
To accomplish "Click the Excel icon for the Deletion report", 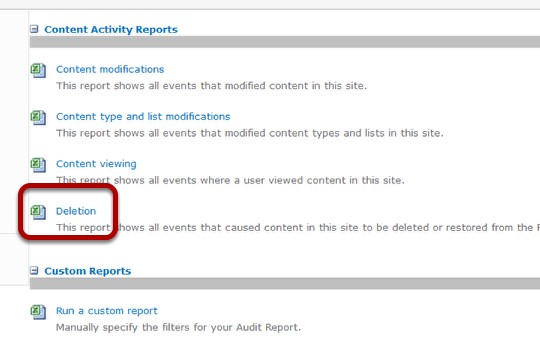I will point(38,212).
